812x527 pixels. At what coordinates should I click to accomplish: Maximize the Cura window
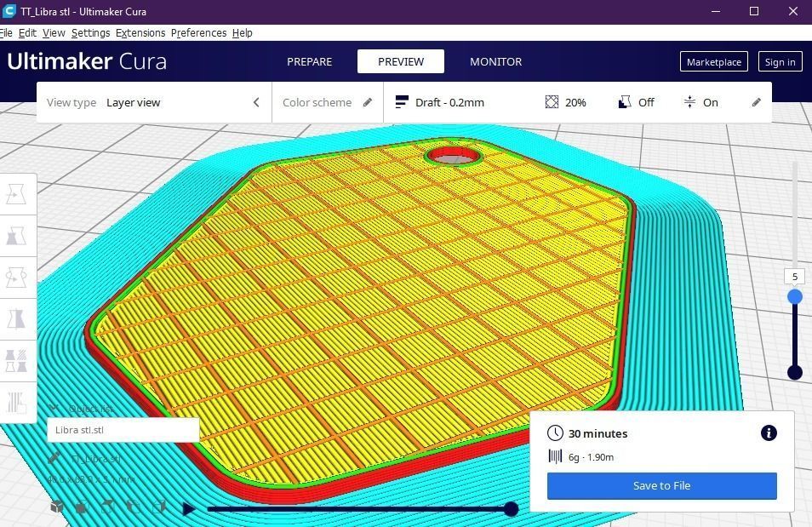pyautogui.click(x=754, y=11)
